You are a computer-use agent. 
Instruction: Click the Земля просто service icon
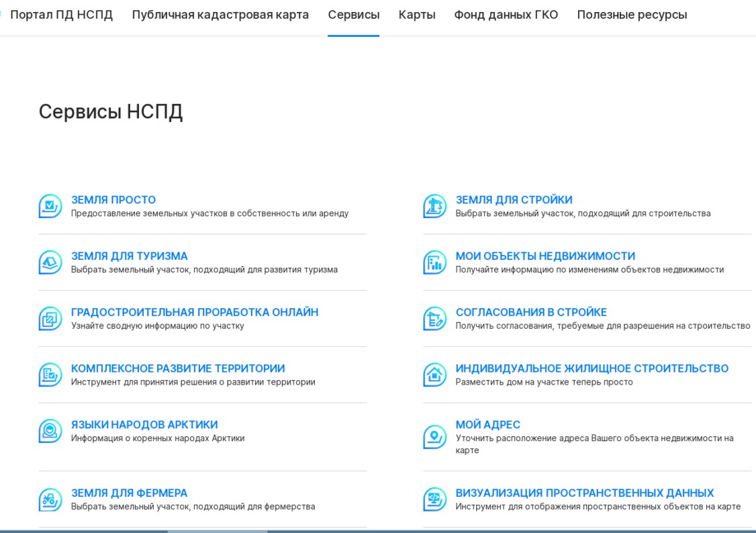tap(50, 206)
